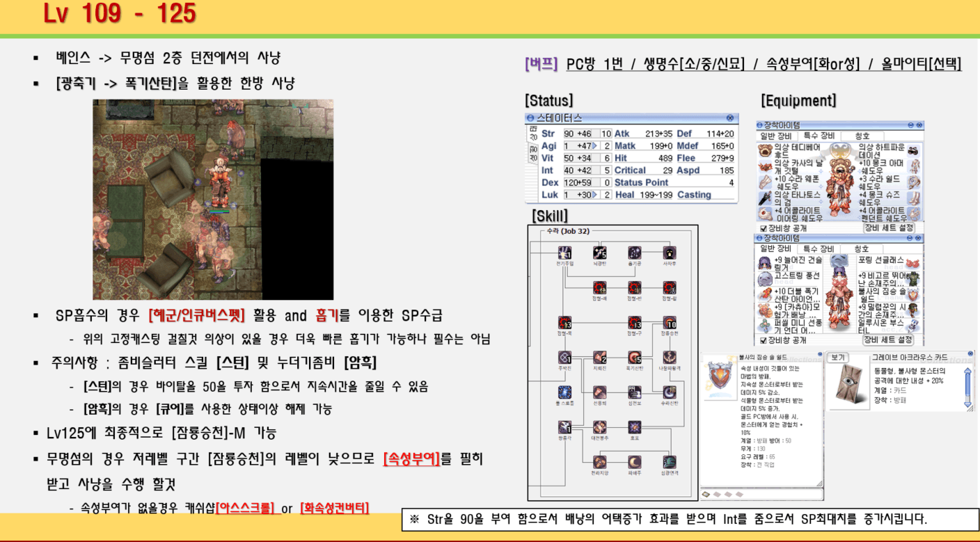Select the 의상 타나토스의 검 item icon

click(765, 198)
